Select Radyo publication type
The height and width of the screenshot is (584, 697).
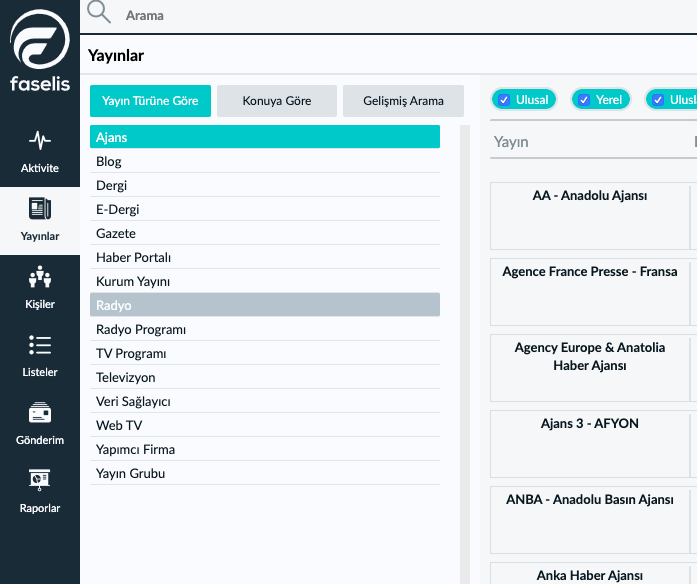click(265, 305)
